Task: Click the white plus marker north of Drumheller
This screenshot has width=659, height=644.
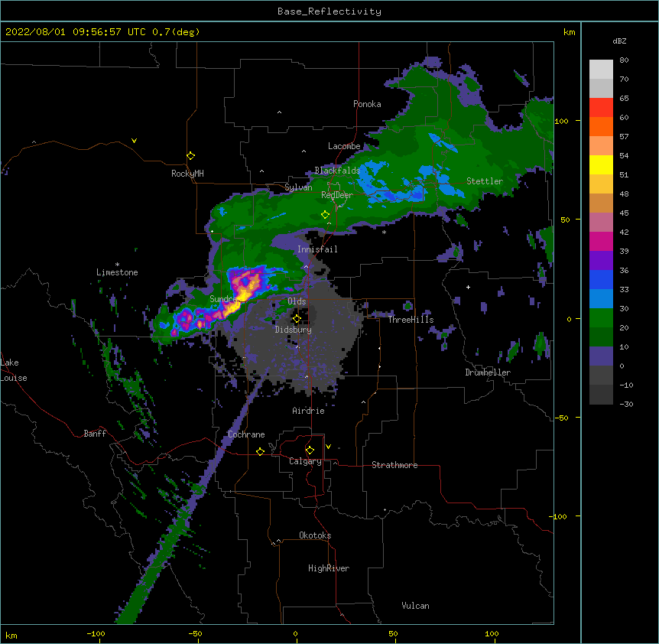Action: [468, 287]
